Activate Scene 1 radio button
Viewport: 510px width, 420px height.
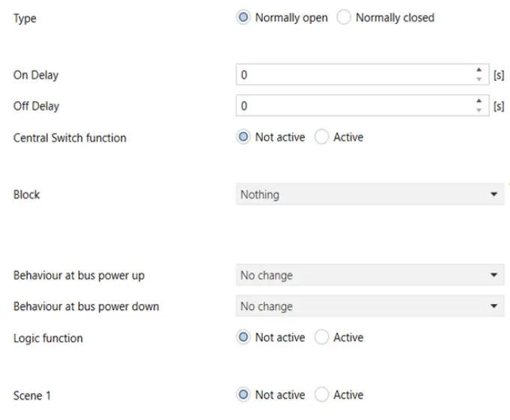tap(322, 395)
